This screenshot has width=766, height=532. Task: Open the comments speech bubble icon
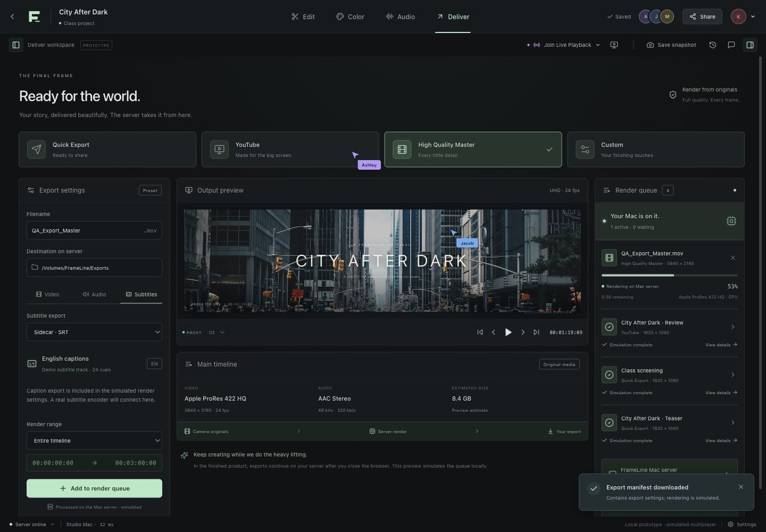(731, 45)
